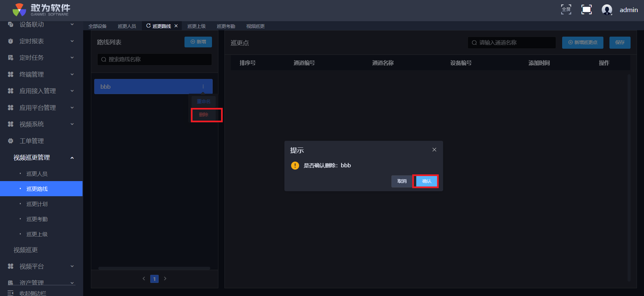Close the 巡更路线 tab
The height and width of the screenshot is (296, 644).
tap(176, 26)
